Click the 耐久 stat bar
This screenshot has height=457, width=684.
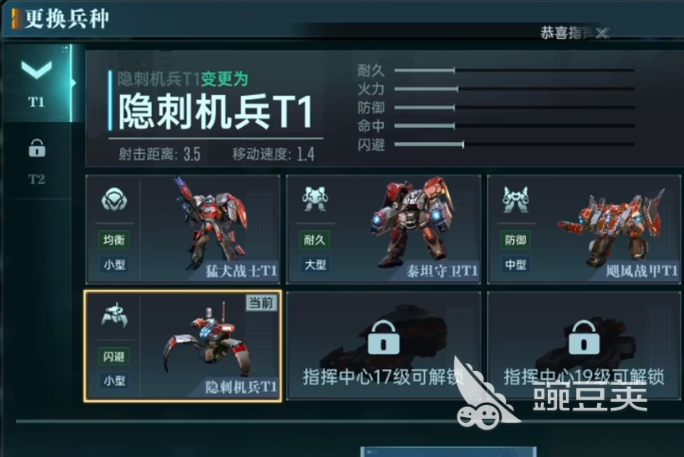(514, 70)
